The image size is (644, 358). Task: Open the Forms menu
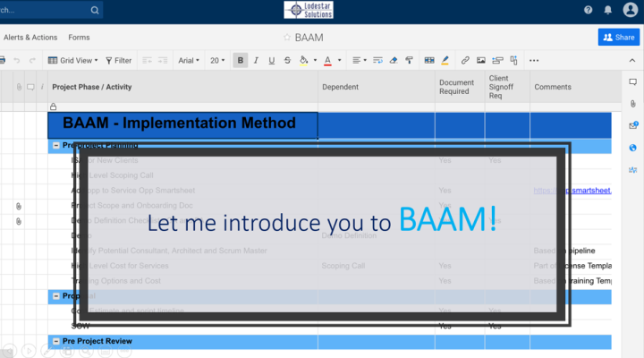click(x=79, y=38)
